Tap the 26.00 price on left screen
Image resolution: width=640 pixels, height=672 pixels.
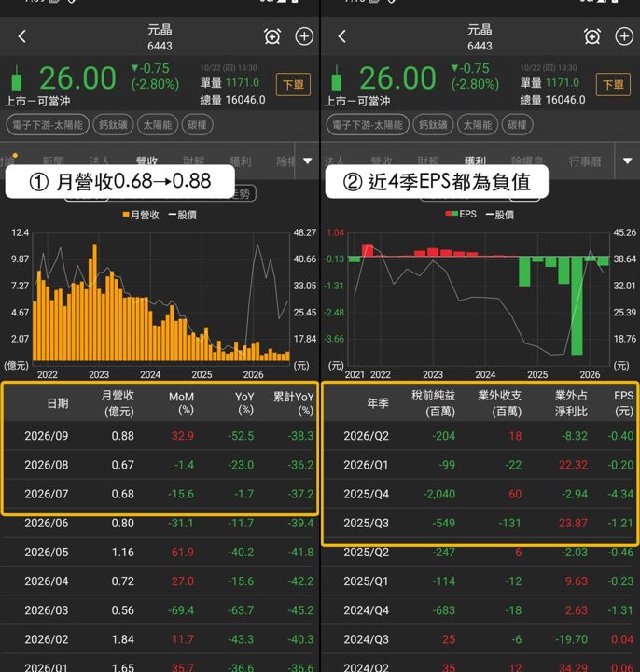[77, 78]
